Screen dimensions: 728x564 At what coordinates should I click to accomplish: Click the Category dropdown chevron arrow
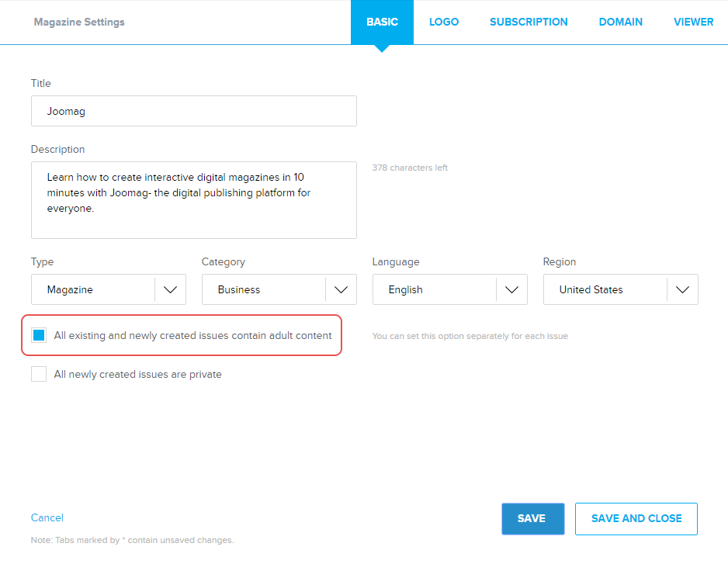[341, 289]
